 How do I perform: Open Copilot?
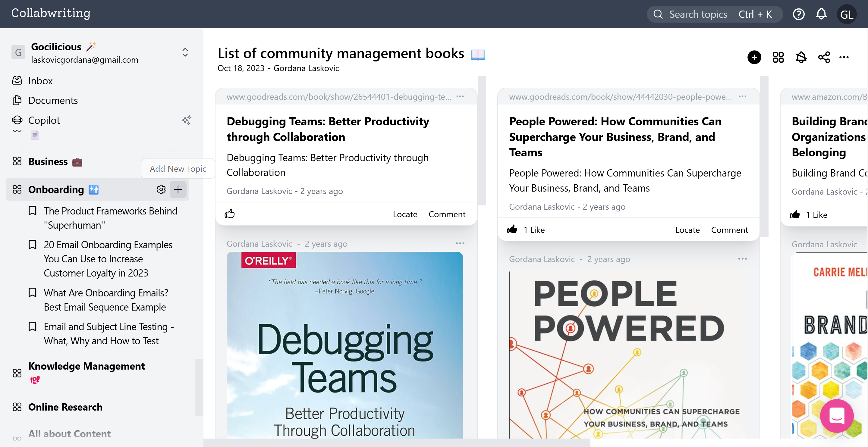click(44, 120)
